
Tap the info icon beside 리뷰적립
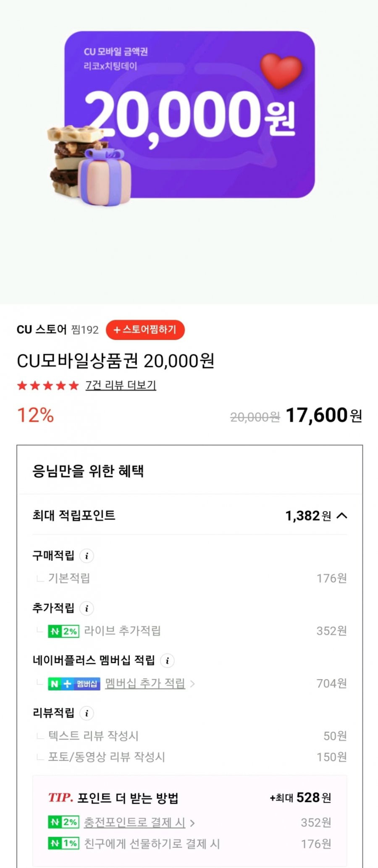(87, 713)
